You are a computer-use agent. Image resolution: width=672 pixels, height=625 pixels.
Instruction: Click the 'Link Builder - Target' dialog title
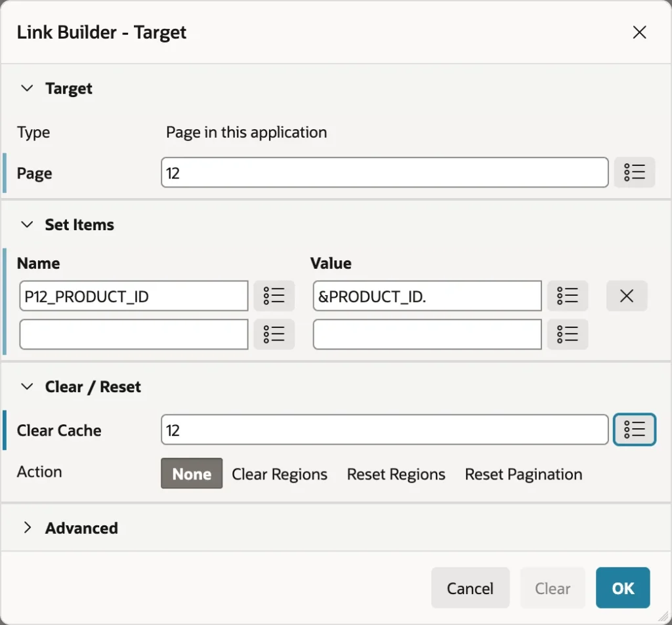point(102,32)
